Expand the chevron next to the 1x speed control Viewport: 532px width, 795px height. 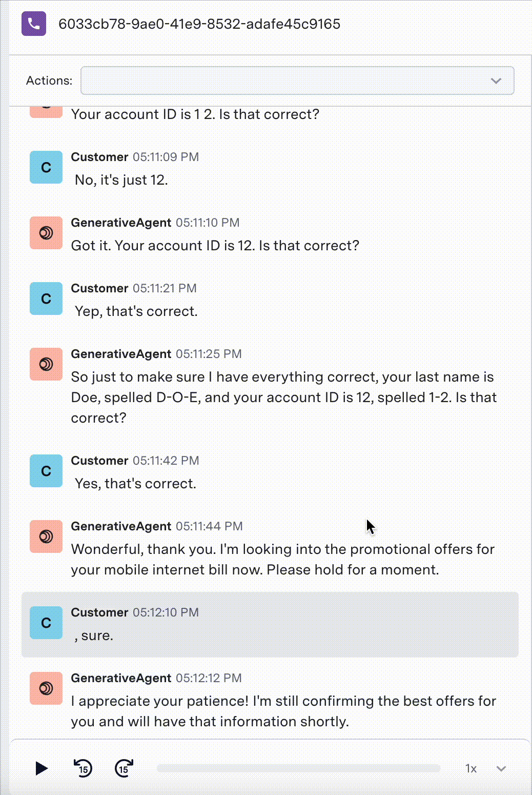(x=501, y=768)
